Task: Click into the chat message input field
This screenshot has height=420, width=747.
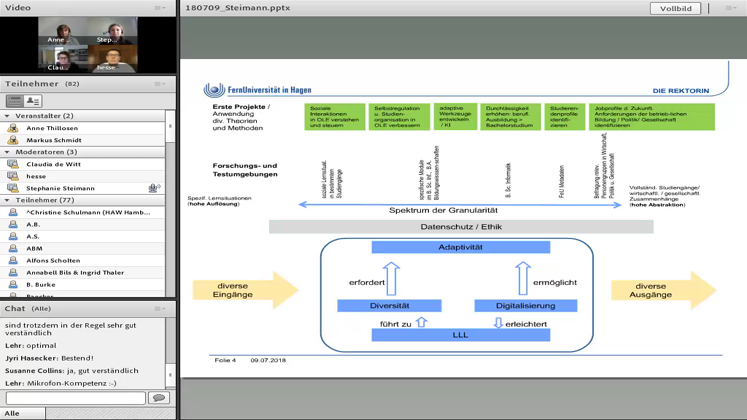Action: (75, 398)
